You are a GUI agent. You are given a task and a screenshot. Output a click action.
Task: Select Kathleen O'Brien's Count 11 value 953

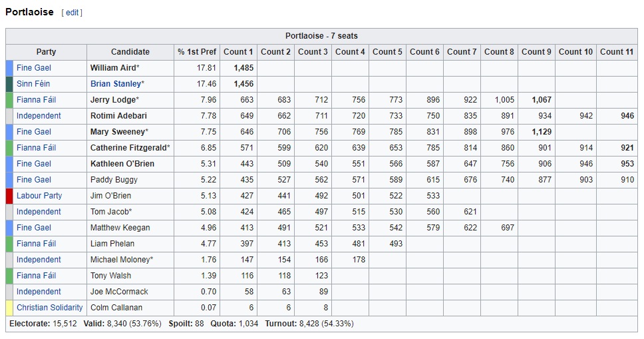tap(627, 164)
